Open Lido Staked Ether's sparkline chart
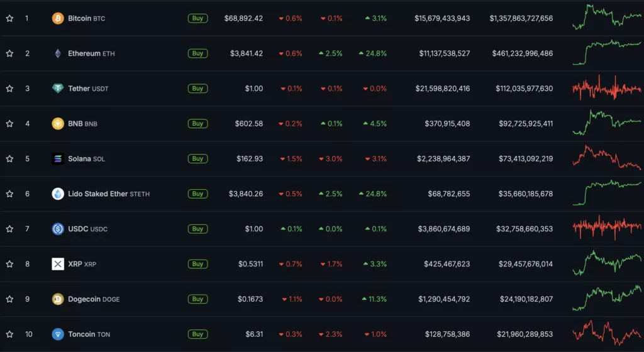This screenshot has width=644, height=352. (x=607, y=192)
